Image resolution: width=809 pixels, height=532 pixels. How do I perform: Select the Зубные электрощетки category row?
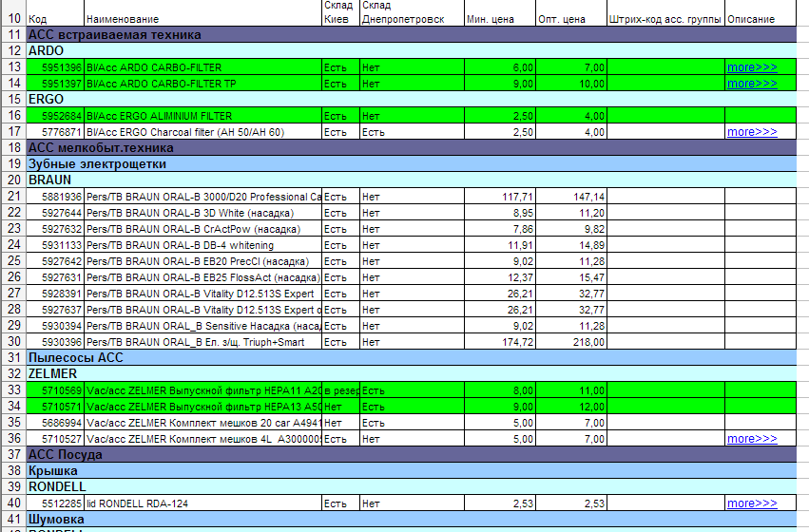pos(412,164)
